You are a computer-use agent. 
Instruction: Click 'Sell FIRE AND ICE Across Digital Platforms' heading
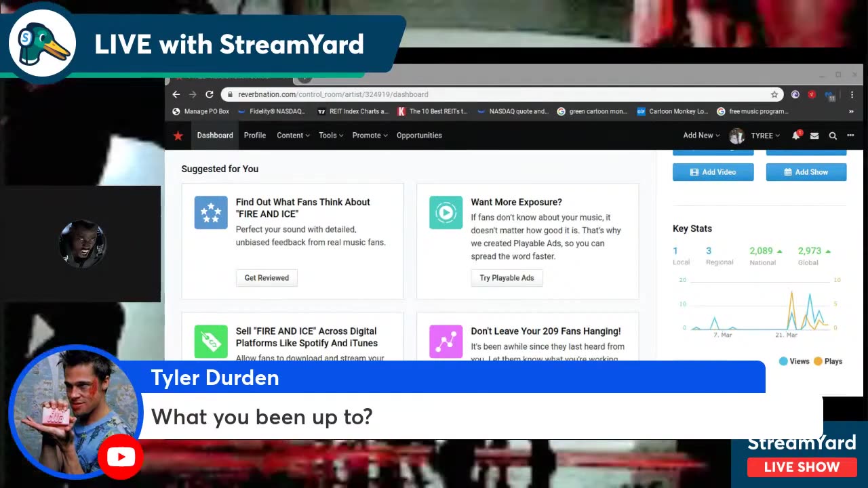click(x=307, y=337)
